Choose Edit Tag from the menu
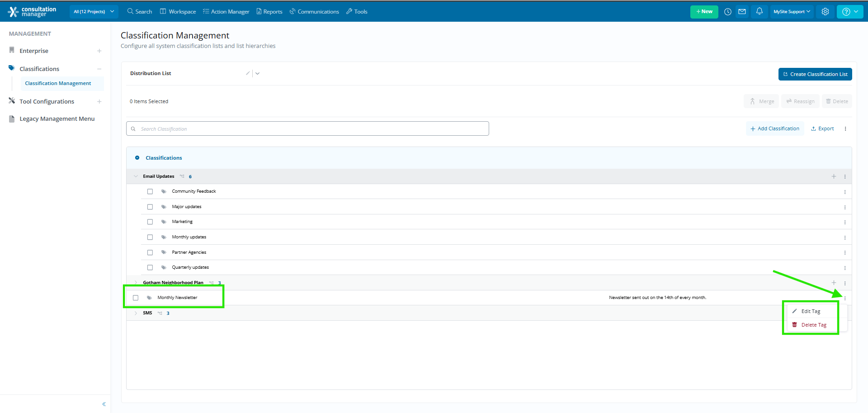The image size is (868, 413). click(811, 311)
